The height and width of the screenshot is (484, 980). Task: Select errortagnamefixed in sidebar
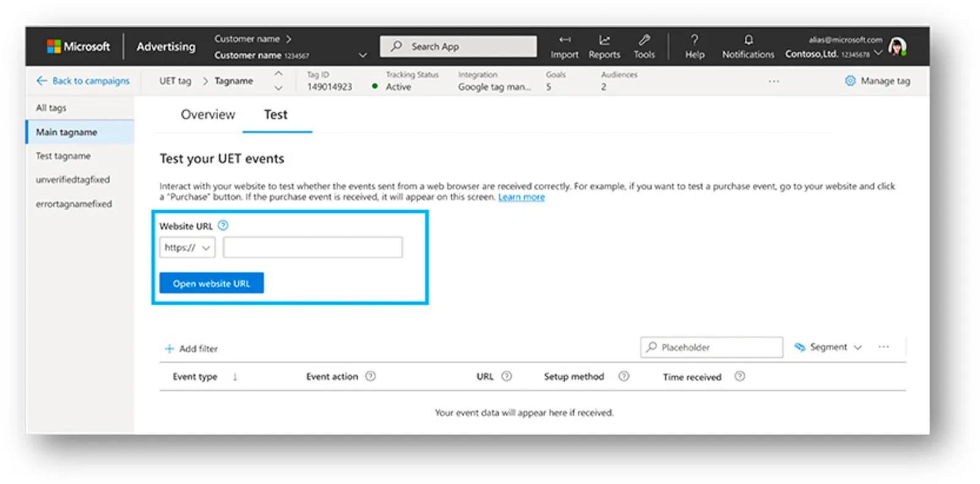click(x=80, y=203)
